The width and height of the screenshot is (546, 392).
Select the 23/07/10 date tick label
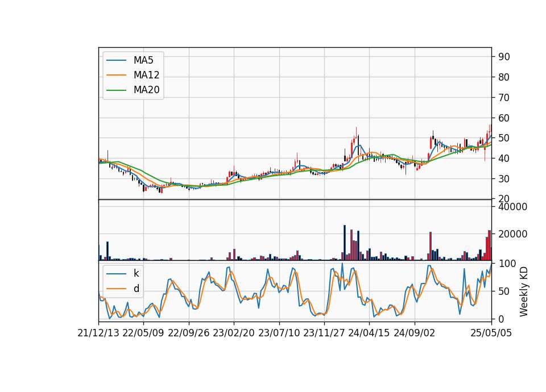pos(279,333)
